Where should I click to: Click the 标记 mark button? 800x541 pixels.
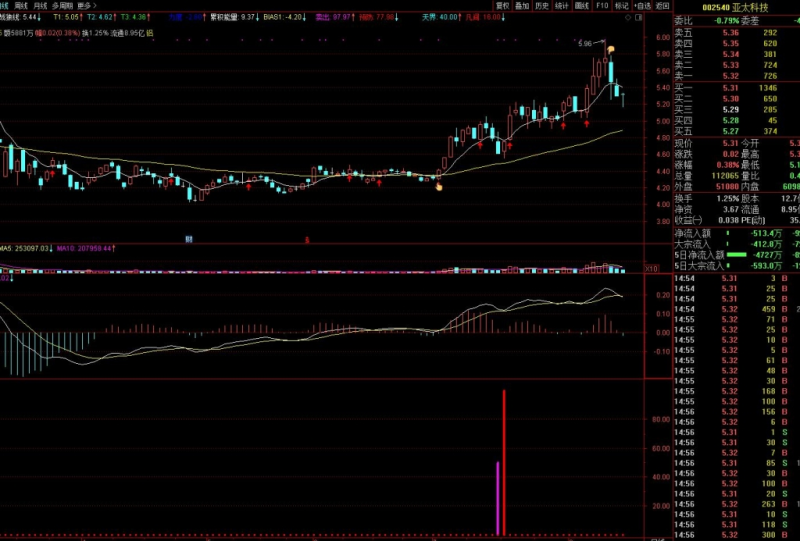pos(622,5)
